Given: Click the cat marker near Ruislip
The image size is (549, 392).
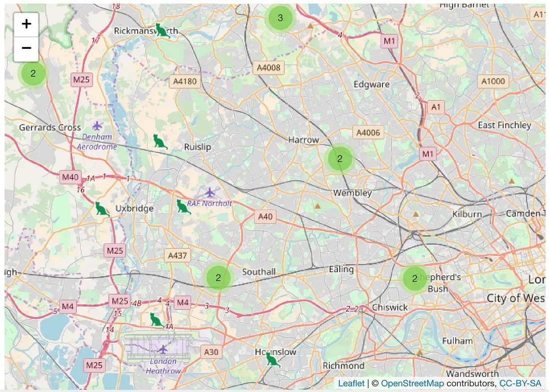Looking at the screenshot, I should [159, 141].
